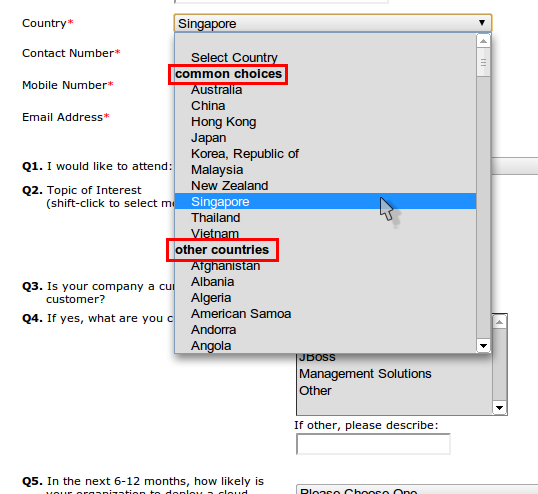
Task: Click the country list scrollbar thumb
Action: [x=483, y=62]
